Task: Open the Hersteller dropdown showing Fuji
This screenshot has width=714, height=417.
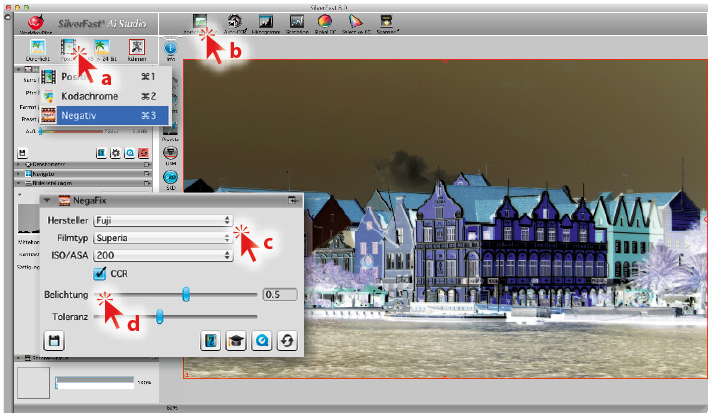Action: [x=162, y=220]
